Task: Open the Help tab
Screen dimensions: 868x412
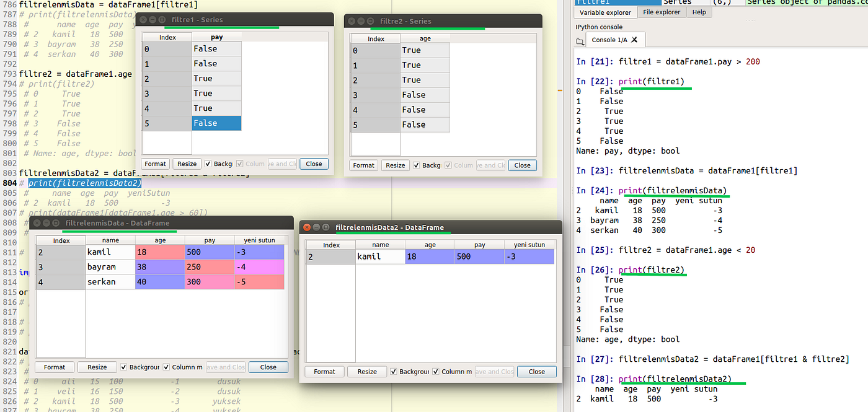Action: point(699,12)
